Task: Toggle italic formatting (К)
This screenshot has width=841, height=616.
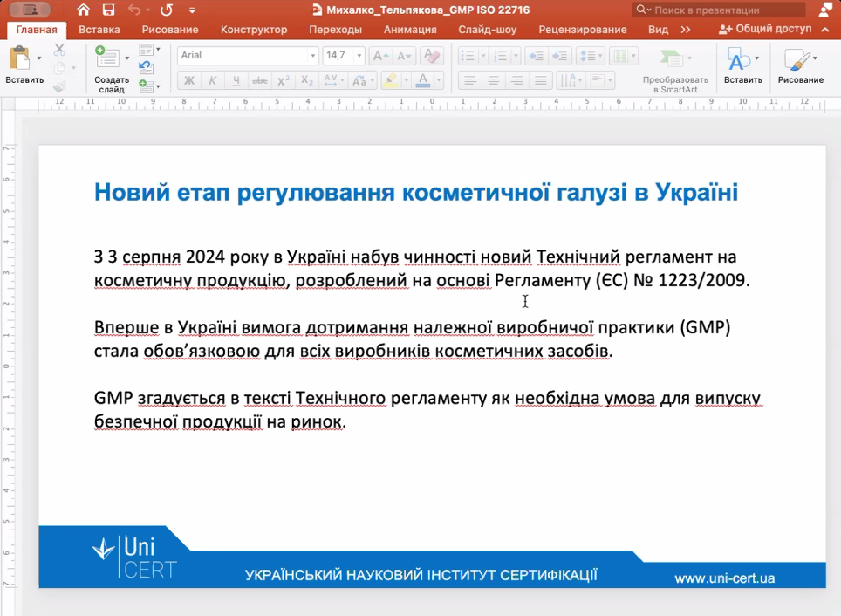Action: point(213,81)
